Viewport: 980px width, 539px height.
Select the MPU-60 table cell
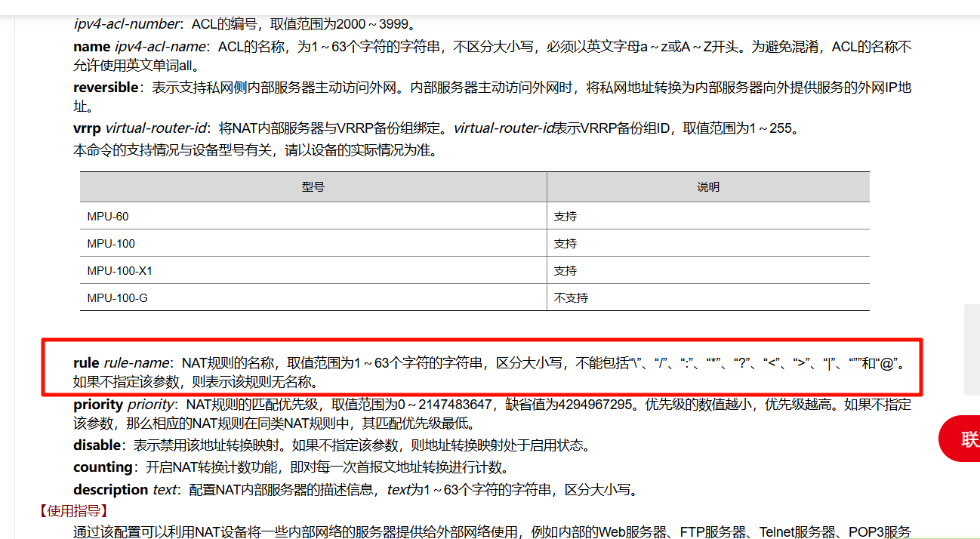tap(108, 217)
